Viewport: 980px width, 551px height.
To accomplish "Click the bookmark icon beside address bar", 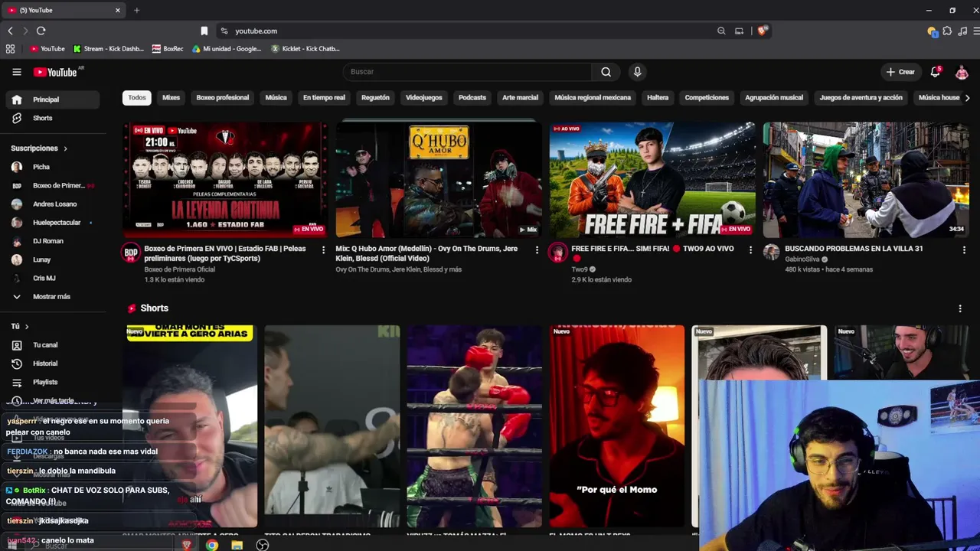I will point(204,31).
